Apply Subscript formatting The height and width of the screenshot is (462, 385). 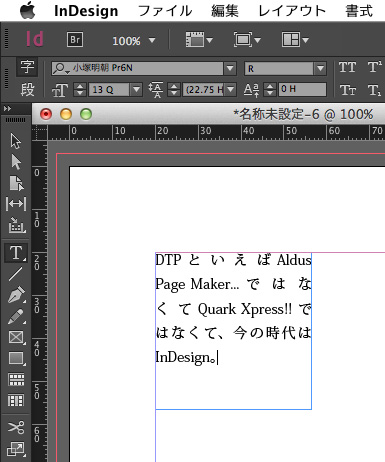click(375, 90)
